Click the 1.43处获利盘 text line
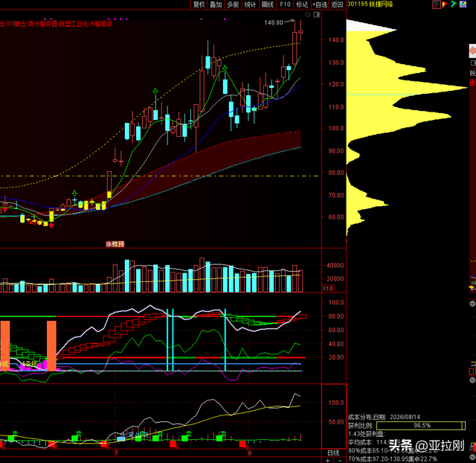Screen dimensions: 476x463 tap(367, 434)
